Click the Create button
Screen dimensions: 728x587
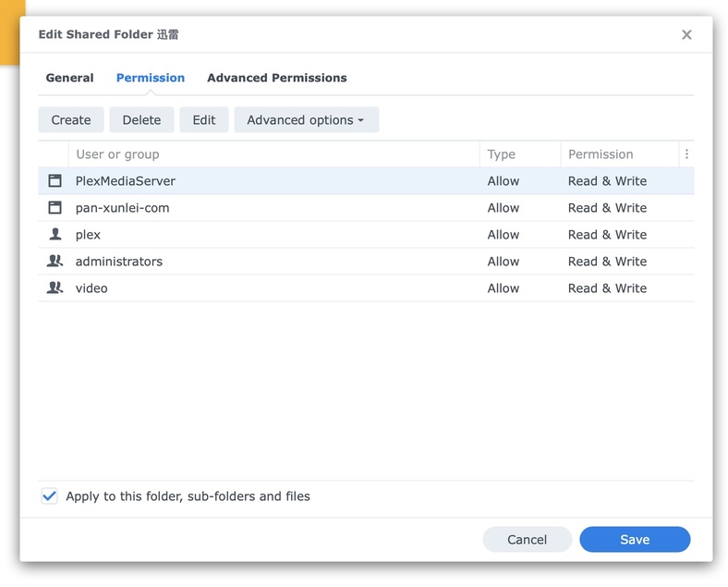pos(71,120)
